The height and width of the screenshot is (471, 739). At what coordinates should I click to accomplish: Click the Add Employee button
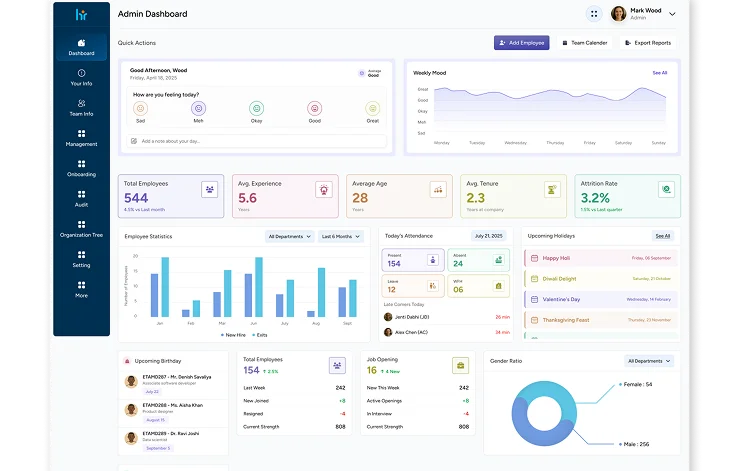[x=521, y=43]
